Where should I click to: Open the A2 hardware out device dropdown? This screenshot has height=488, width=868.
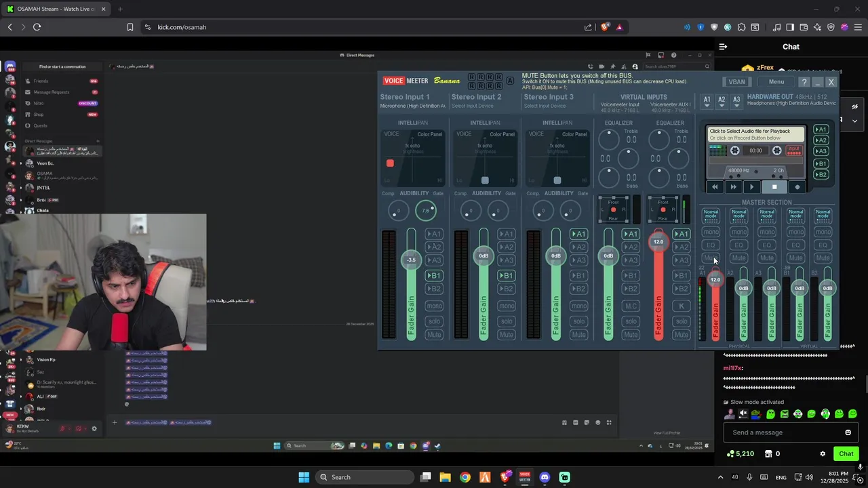click(722, 101)
